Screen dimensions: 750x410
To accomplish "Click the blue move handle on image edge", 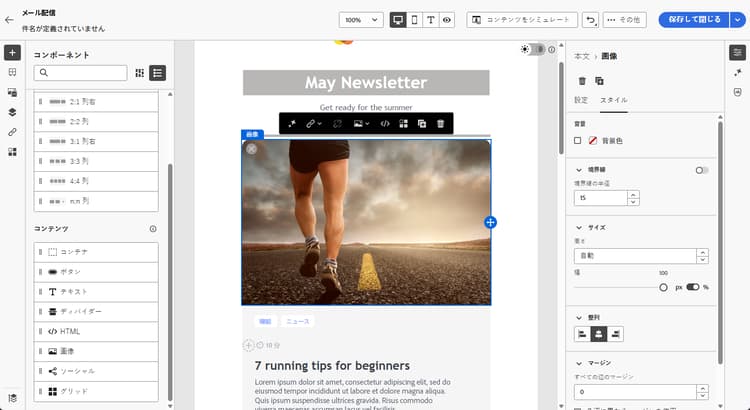I will (x=490, y=222).
